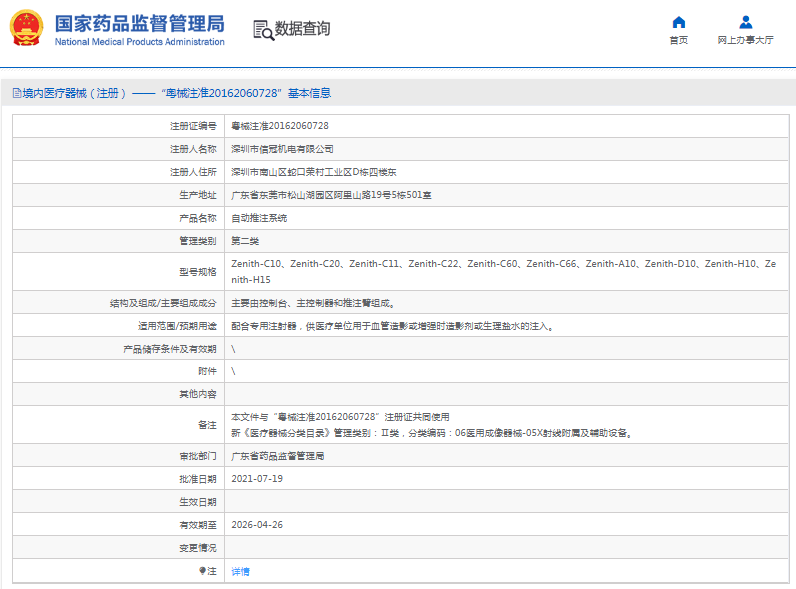Click approval date 2021-07-19
Screen dimensions: 796x589
(257, 478)
